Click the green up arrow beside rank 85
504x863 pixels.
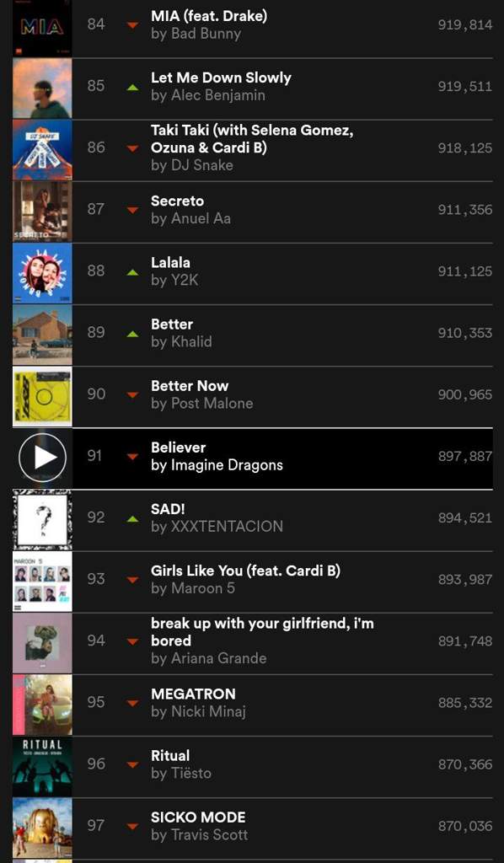pyautogui.click(x=132, y=87)
